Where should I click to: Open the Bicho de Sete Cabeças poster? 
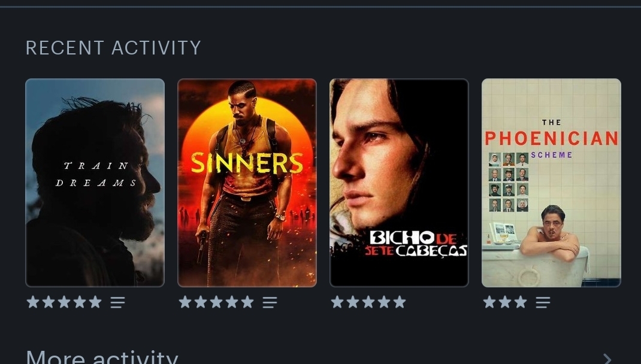tap(399, 183)
